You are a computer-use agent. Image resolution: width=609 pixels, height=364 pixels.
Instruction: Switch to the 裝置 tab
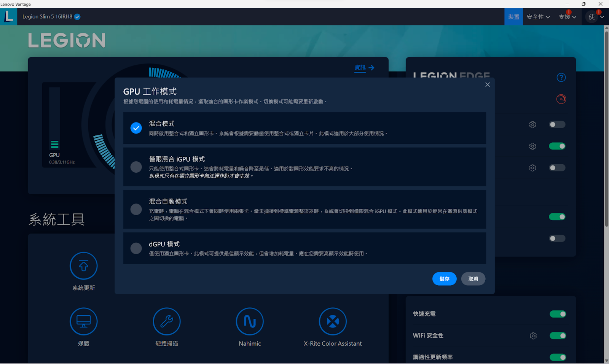[514, 17]
